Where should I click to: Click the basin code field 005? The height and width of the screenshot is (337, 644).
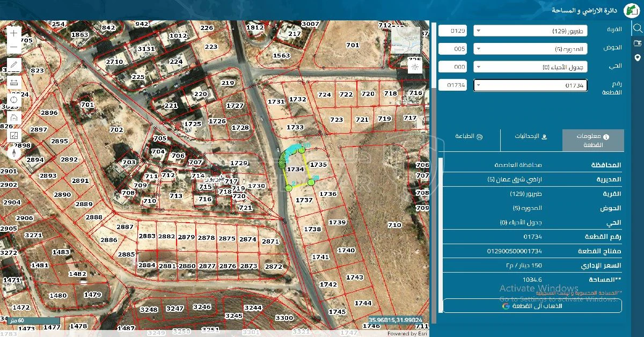point(452,49)
